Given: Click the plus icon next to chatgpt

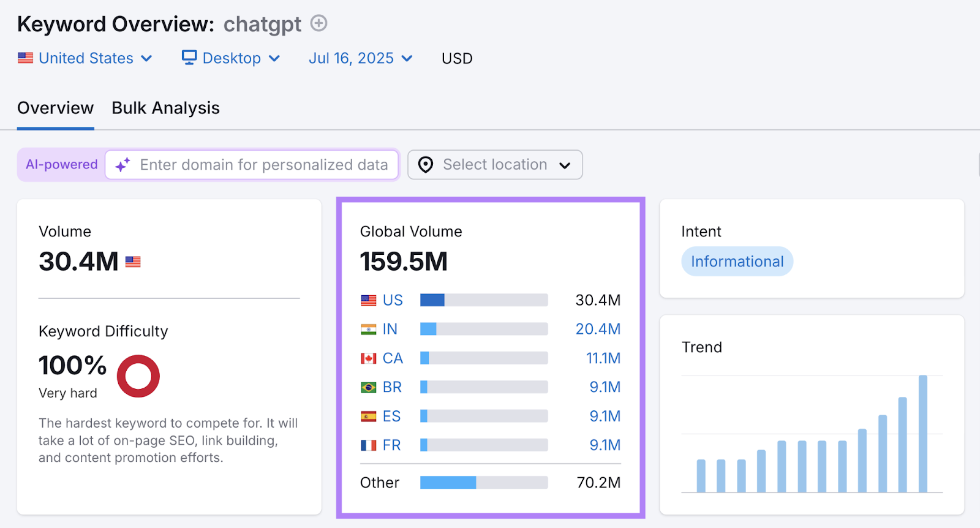Looking at the screenshot, I should coord(318,23).
